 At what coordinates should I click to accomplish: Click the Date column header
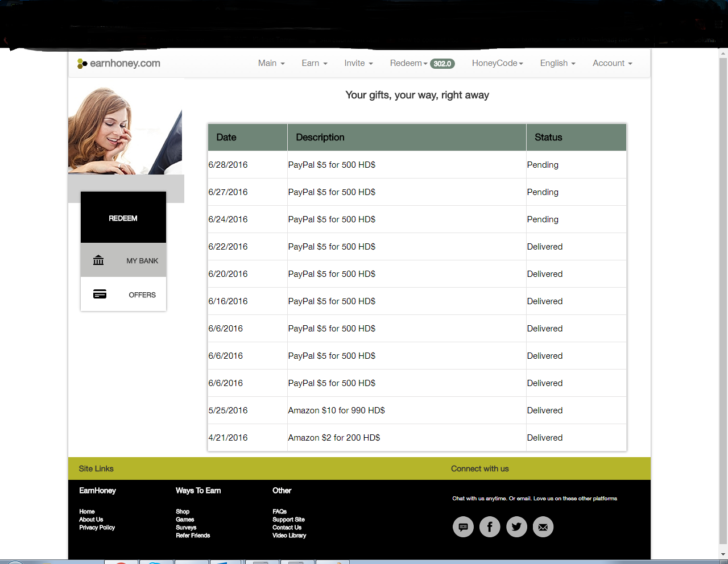pos(248,137)
